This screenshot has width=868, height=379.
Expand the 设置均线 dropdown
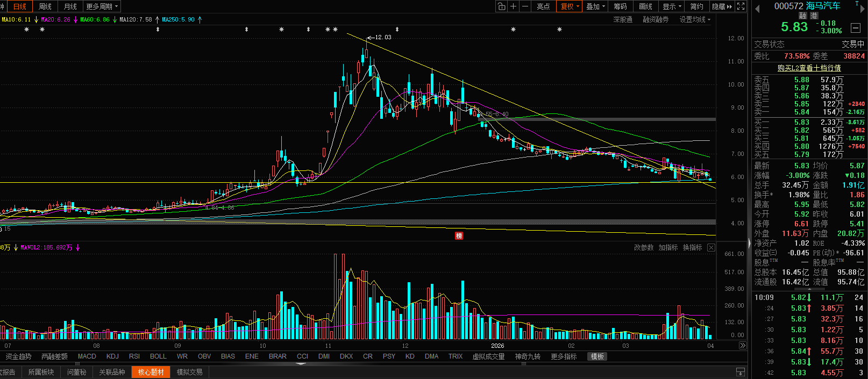click(695, 19)
